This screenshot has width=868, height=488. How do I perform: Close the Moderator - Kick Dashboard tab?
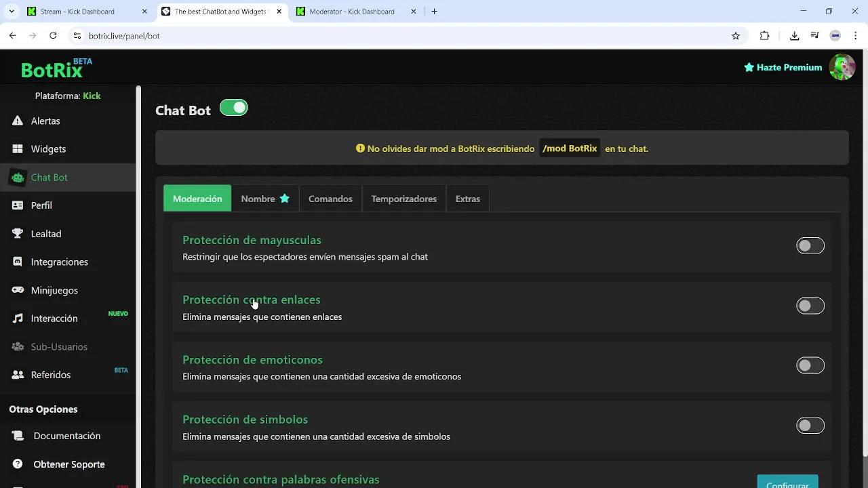click(x=413, y=12)
